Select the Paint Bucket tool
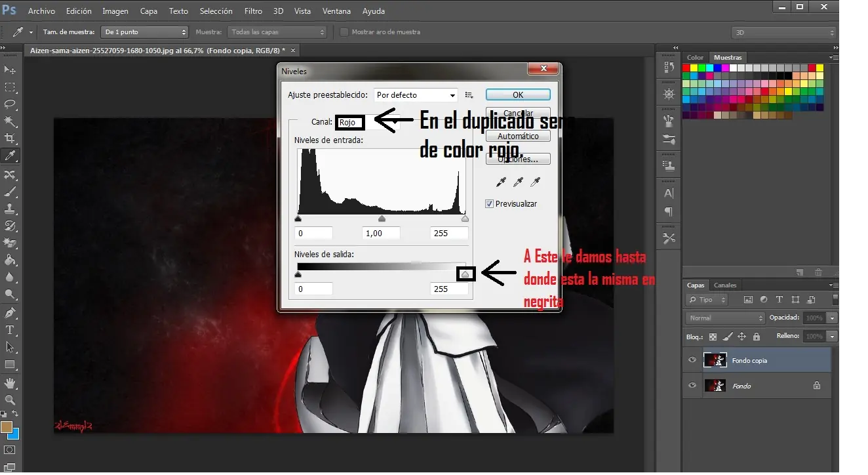The image size is (868, 475). [10, 260]
